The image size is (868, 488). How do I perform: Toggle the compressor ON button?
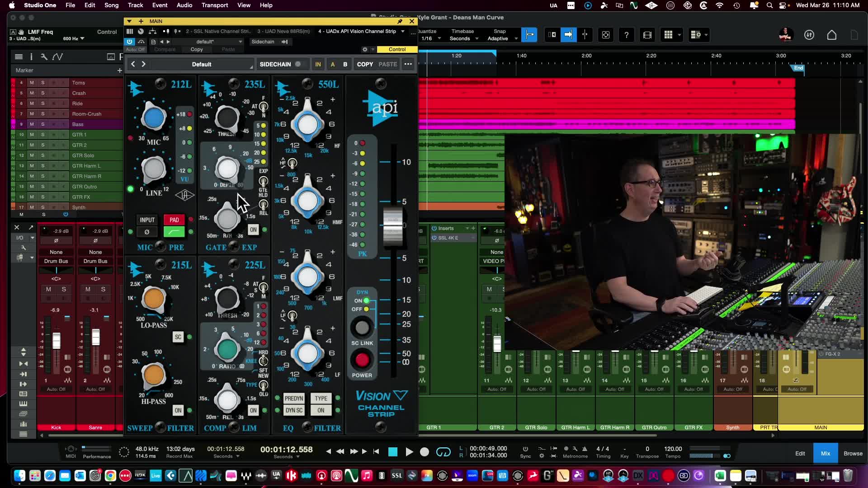pyautogui.click(x=253, y=410)
